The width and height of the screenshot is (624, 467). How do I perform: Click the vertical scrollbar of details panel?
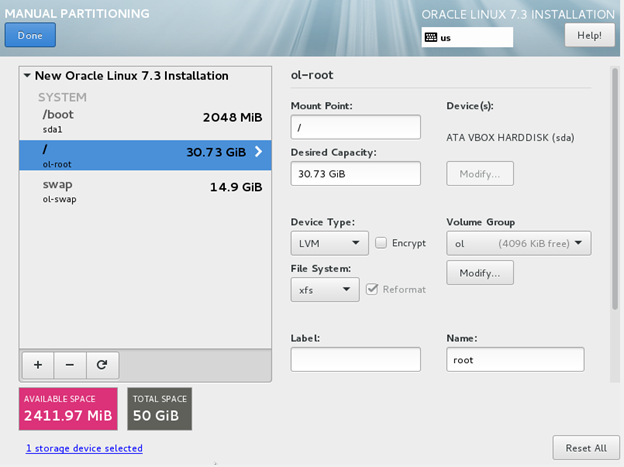615,189
